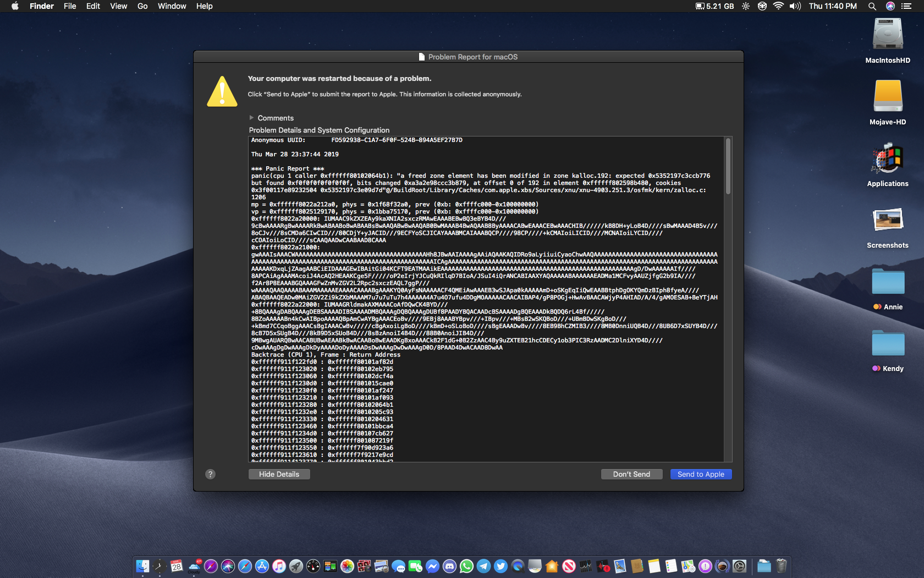
Task: Click the 5.21 GB memory status item
Action: pos(714,6)
